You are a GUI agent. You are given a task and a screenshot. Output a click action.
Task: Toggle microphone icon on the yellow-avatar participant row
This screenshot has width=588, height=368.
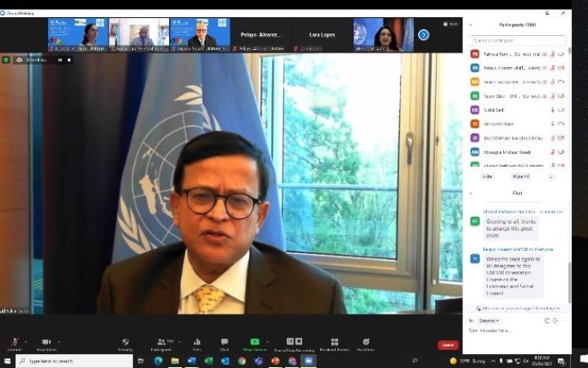(552, 82)
